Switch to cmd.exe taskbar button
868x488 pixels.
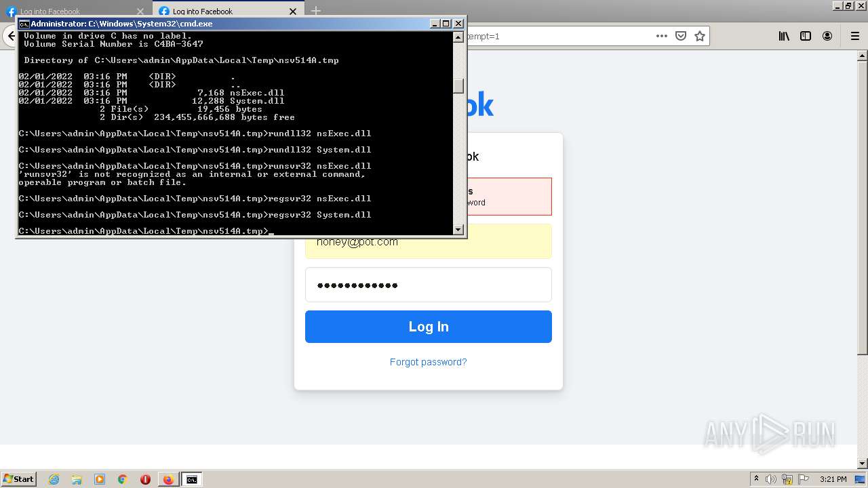(192, 479)
